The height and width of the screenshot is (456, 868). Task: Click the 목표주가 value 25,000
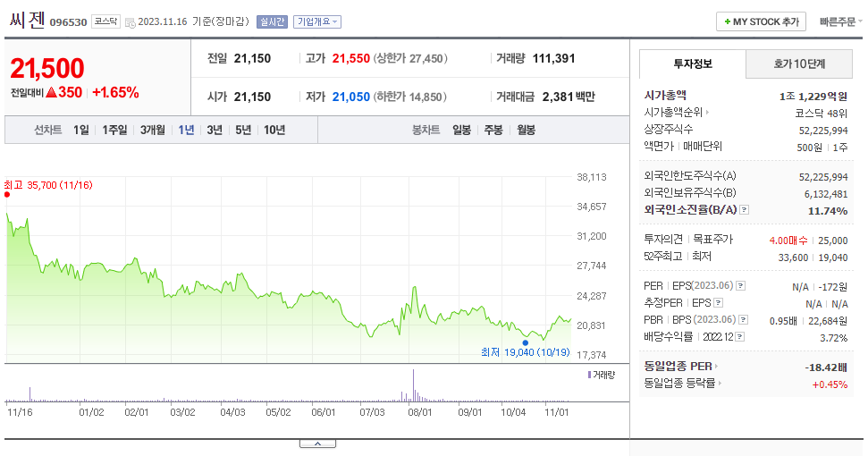832,241
